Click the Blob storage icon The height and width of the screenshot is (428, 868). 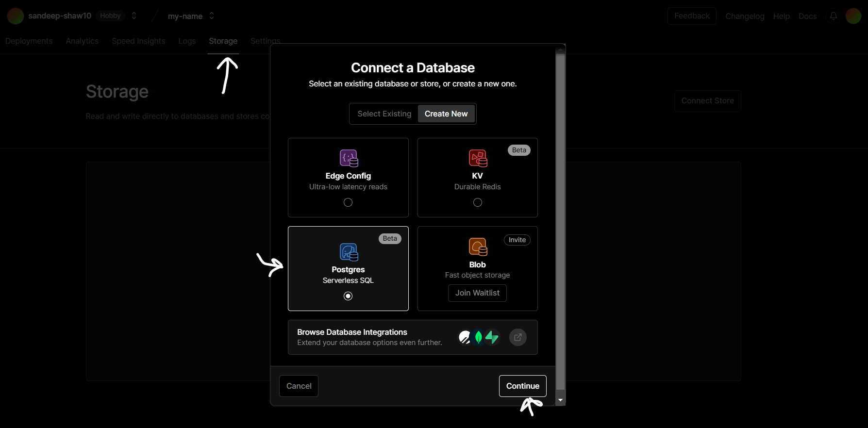point(478,247)
